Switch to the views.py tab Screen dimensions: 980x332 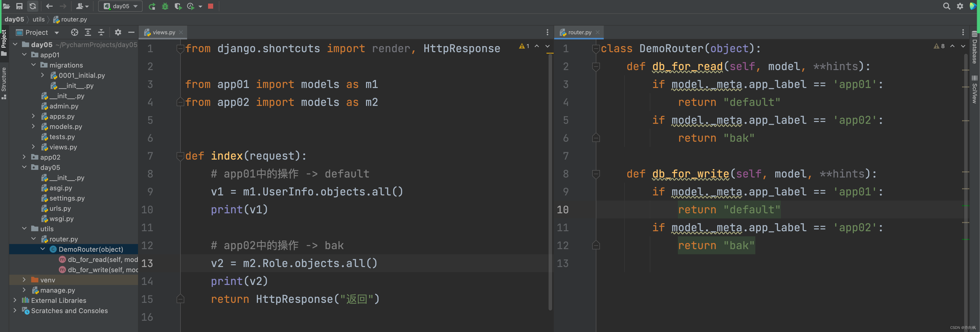[164, 32]
